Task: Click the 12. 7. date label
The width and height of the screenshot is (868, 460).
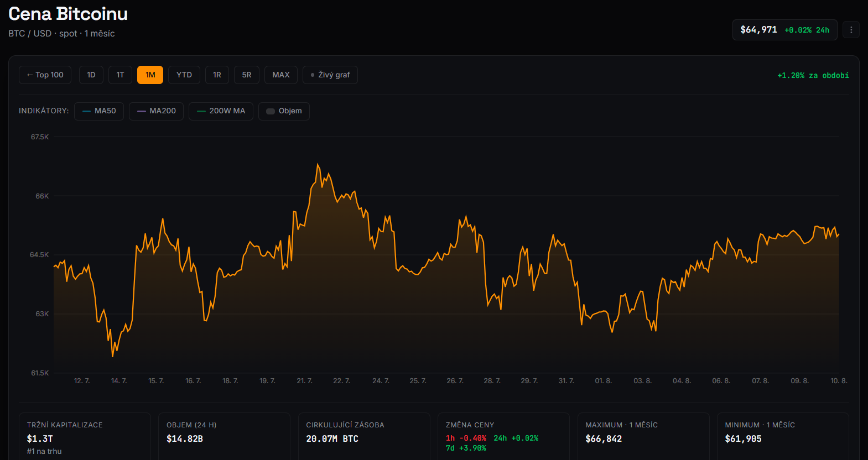Action: [82, 381]
